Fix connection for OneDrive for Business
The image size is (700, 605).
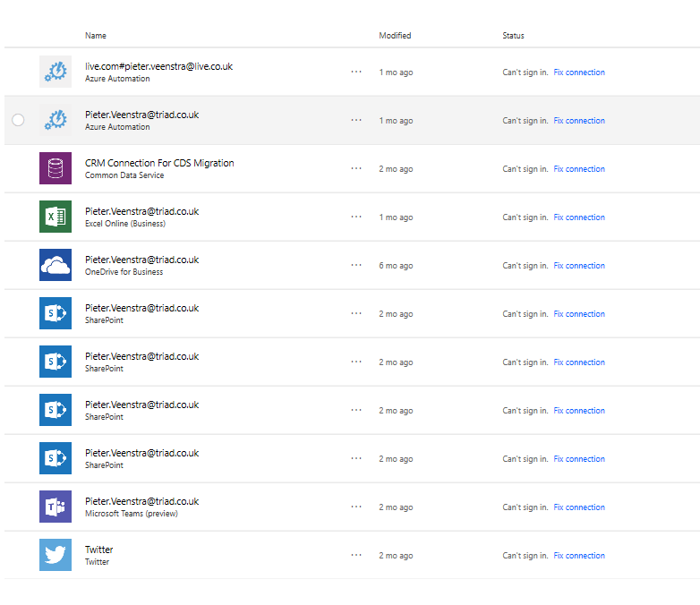[x=579, y=266]
